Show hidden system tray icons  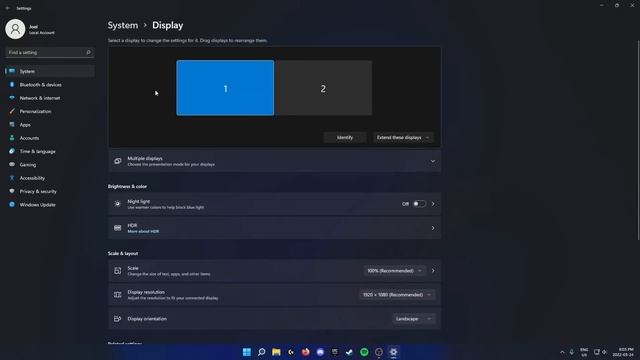pyautogui.click(x=562, y=352)
